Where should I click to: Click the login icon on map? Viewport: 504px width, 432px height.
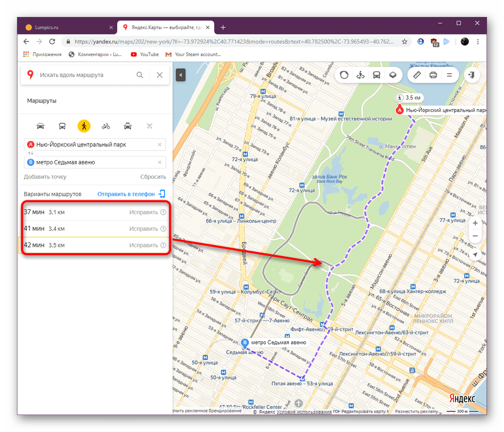pyautogui.click(x=472, y=75)
